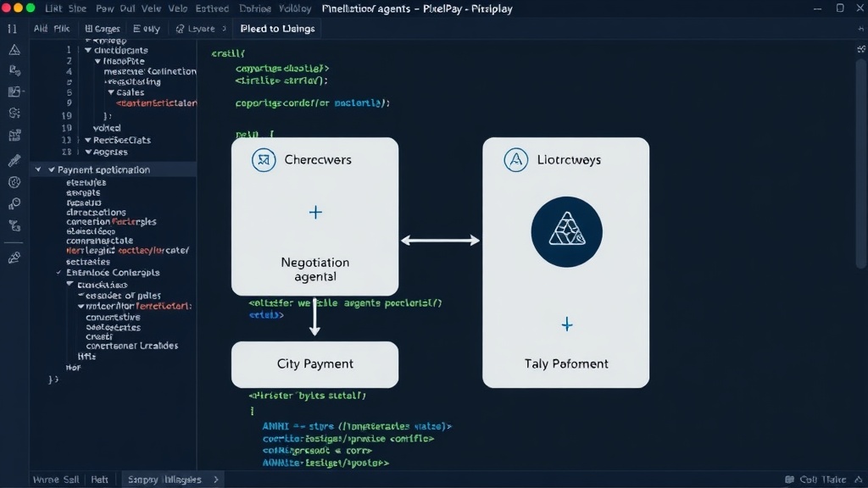The image size is (868, 488).
Task: Click the Taly Pafoment label
Action: (x=566, y=364)
